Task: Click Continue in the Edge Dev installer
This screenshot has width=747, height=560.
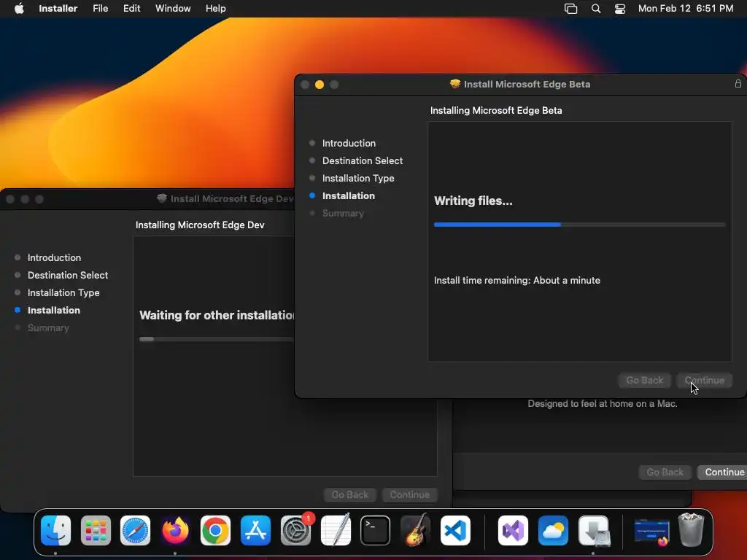Action: coord(410,495)
